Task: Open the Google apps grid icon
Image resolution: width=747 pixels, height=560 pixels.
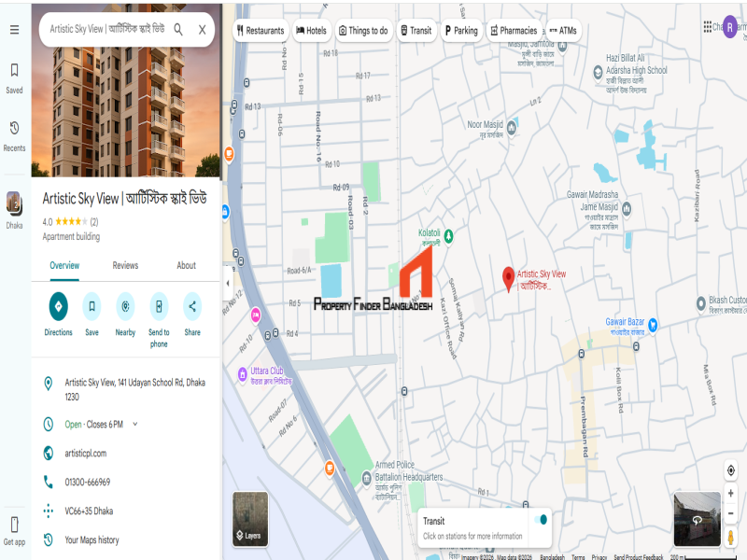Action: [708, 27]
